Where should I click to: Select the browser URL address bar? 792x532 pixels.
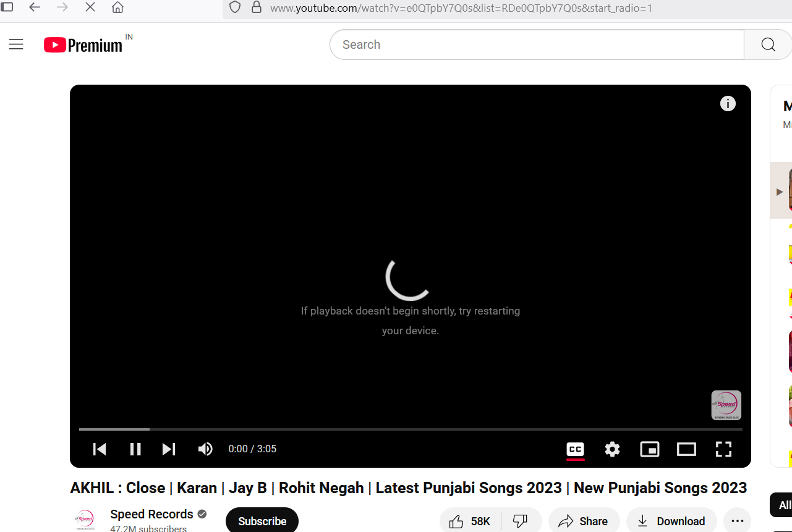(x=507, y=8)
